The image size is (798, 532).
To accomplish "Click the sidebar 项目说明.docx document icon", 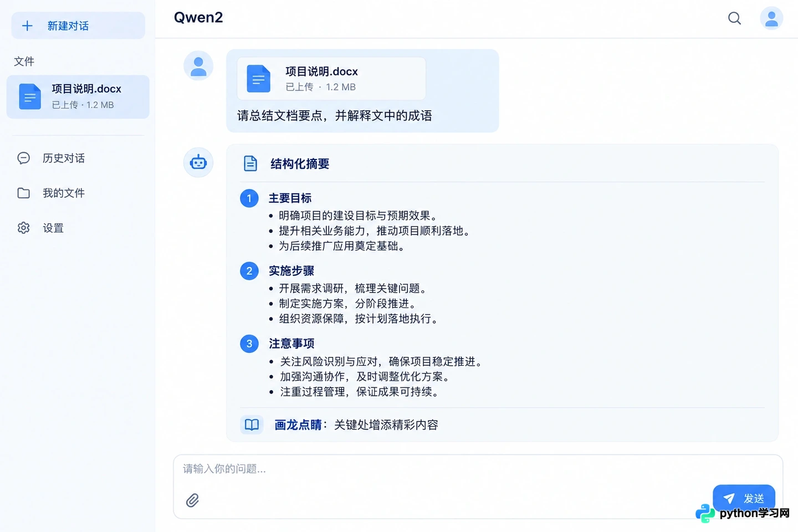I will point(30,96).
